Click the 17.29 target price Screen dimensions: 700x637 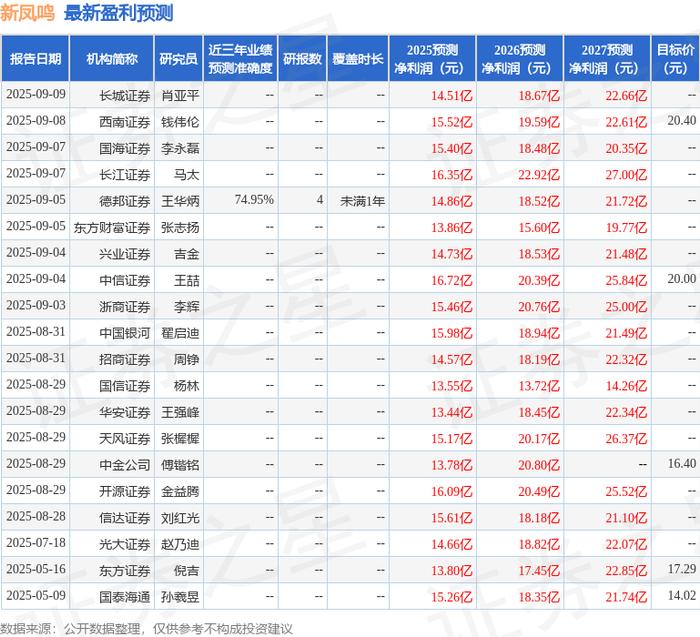[x=682, y=569]
